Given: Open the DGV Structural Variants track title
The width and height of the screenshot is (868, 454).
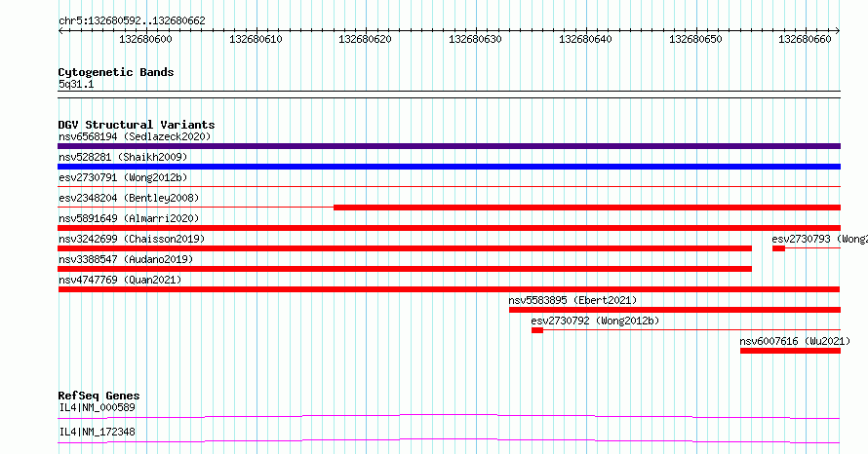Looking at the screenshot, I should point(137,125).
